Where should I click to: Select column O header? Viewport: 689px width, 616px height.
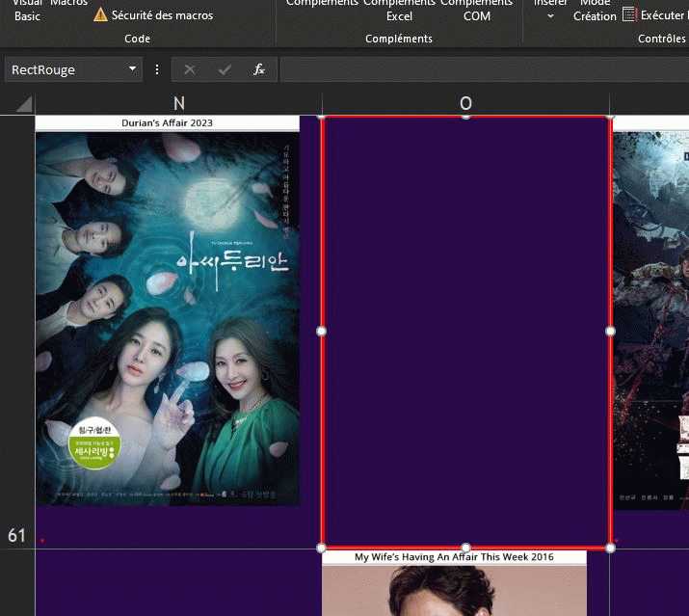click(x=465, y=104)
